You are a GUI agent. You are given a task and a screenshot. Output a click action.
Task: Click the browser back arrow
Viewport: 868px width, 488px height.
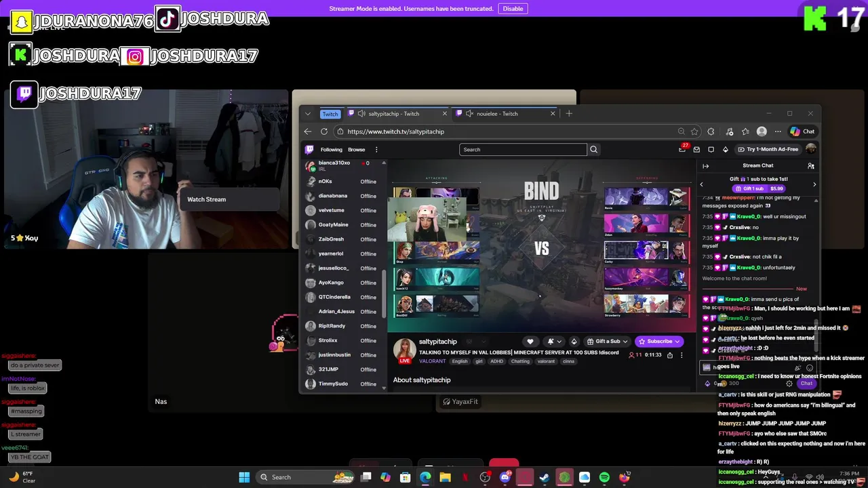tap(308, 131)
